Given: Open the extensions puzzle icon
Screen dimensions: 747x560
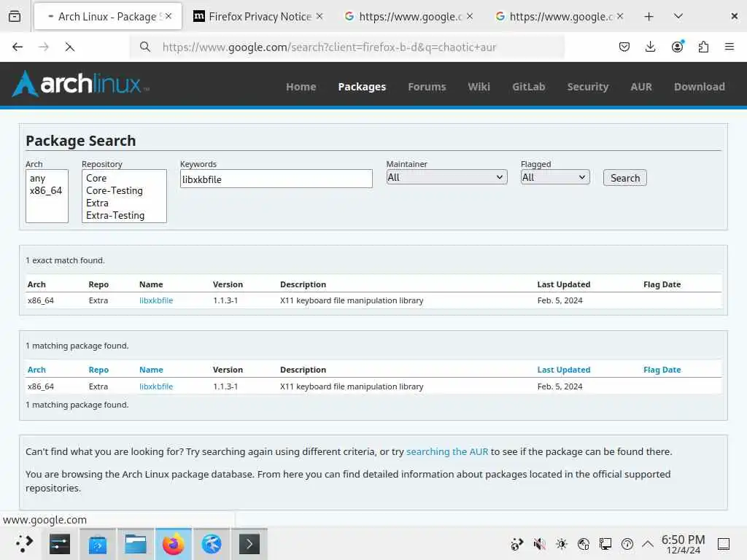Looking at the screenshot, I should [703, 47].
